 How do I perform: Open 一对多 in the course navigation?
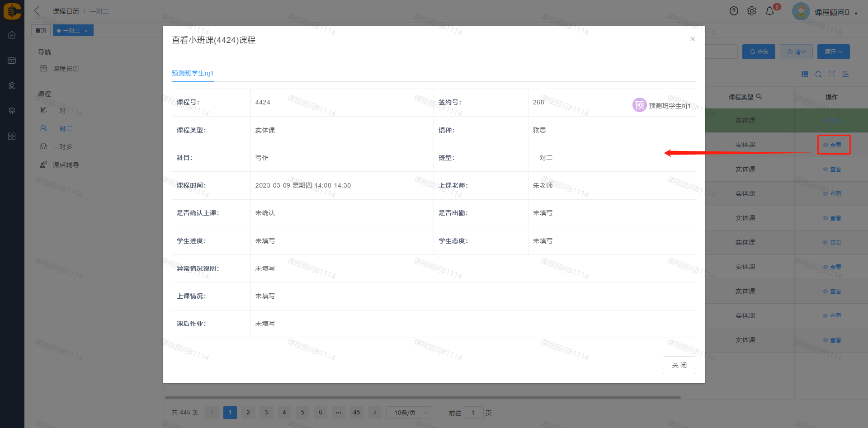[x=62, y=147]
